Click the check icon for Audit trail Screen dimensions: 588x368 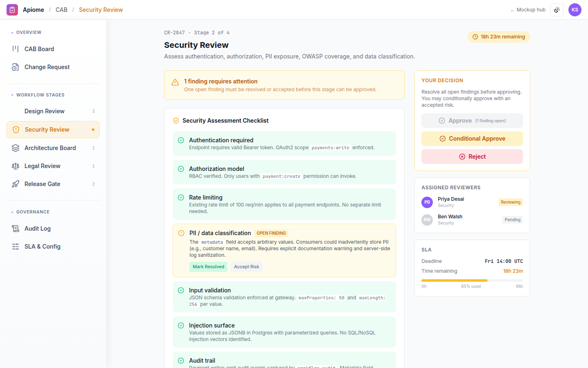point(181,361)
